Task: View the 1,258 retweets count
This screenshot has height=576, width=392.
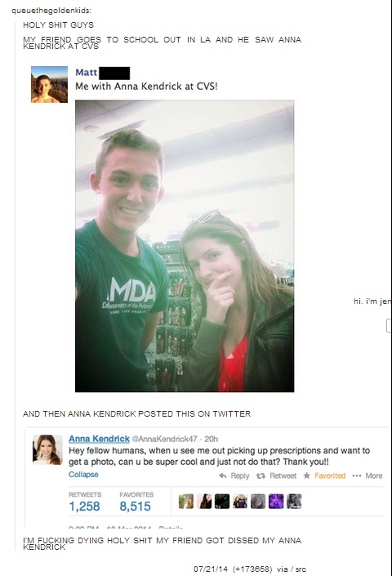Action: (84, 507)
